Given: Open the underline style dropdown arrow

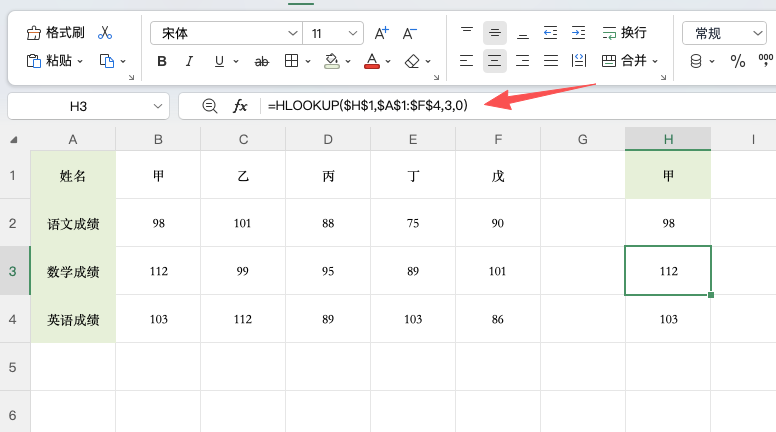Looking at the screenshot, I should [236, 61].
